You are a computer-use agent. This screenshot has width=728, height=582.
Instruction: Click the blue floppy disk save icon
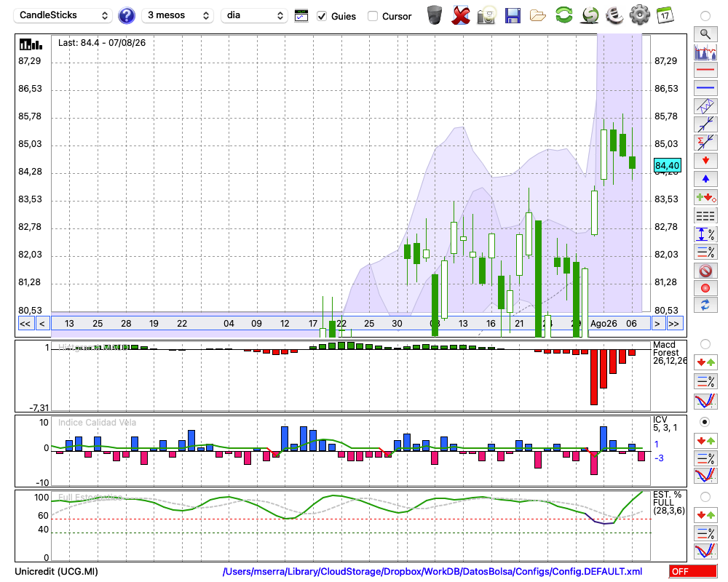pyautogui.click(x=513, y=16)
